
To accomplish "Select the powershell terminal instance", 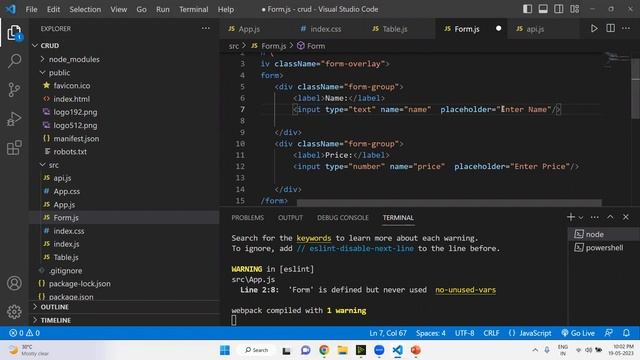I will (603, 248).
